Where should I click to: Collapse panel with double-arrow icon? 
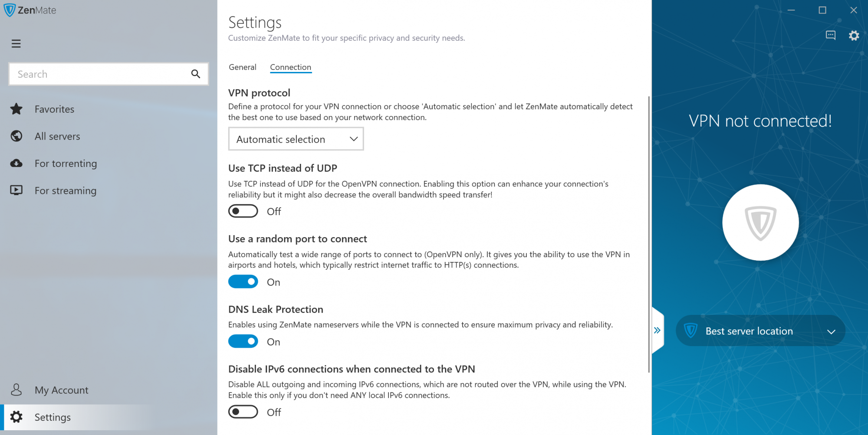click(658, 330)
